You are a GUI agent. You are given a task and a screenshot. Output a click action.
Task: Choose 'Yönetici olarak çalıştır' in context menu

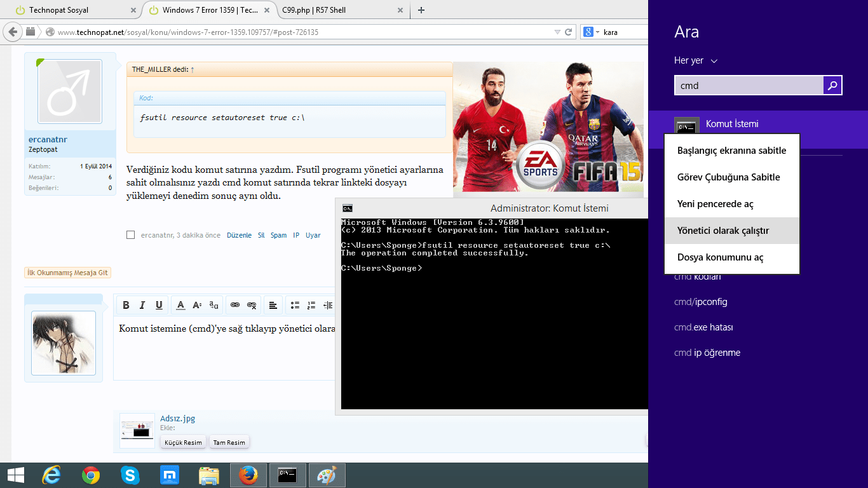tap(732, 231)
